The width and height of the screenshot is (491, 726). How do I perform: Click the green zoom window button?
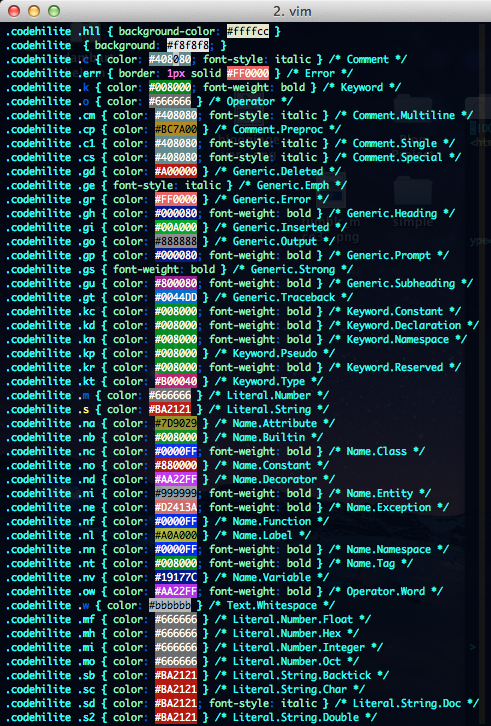(x=54, y=11)
